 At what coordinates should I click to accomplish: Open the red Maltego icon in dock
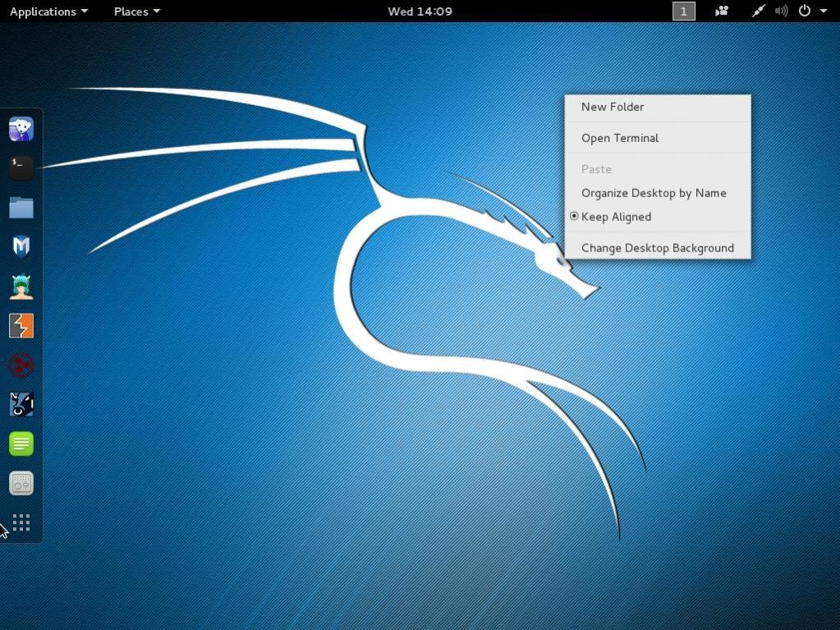click(x=21, y=366)
